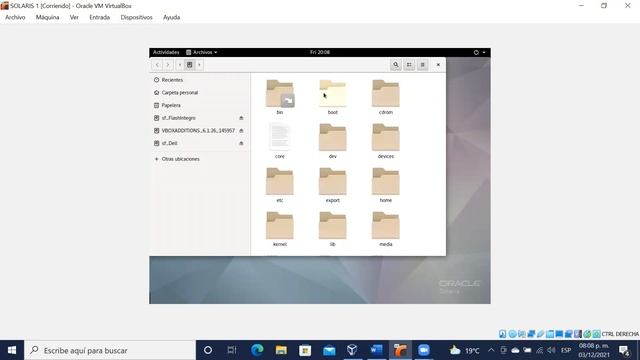640x360 pixels.
Task: Select the dev folder
Action: [x=333, y=141]
